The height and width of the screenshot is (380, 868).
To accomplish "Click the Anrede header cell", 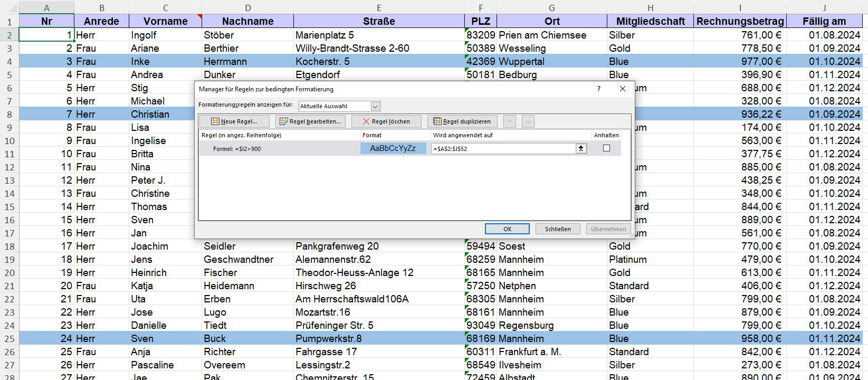I will coord(101,21).
